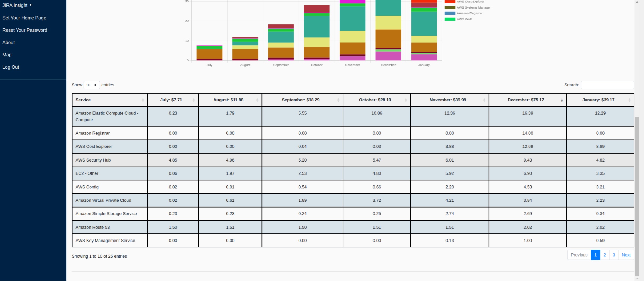Screen dimensions: 644x281
Task: Click the July bar in the chart
Action: pyautogui.click(x=210, y=53)
